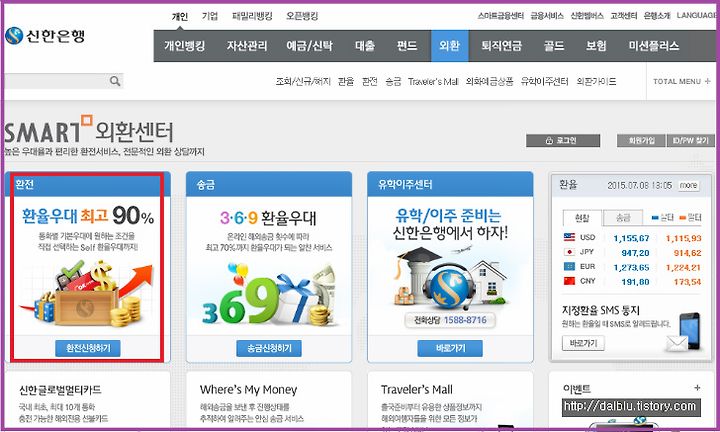Viewport: 720px width, 432px height.
Task: Click the EUR flag icon
Action: tap(569, 267)
